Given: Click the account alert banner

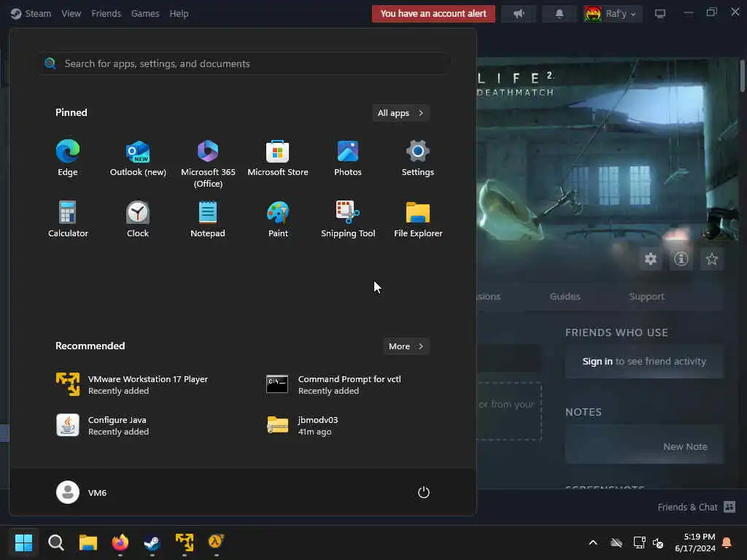Looking at the screenshot, I should pyautogui.click(x=433, y=13).
